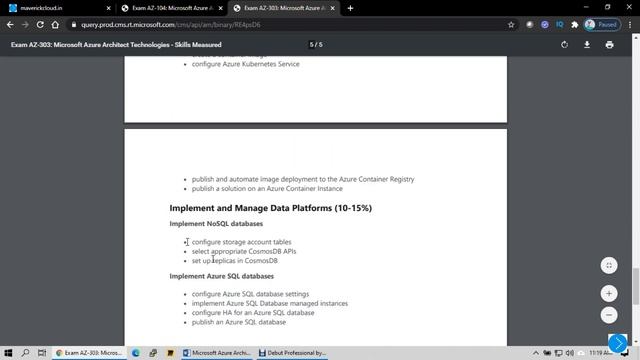
Task: Switch to Chrome Exam AZ-303 taskbar button
Action: pos(89,353)
